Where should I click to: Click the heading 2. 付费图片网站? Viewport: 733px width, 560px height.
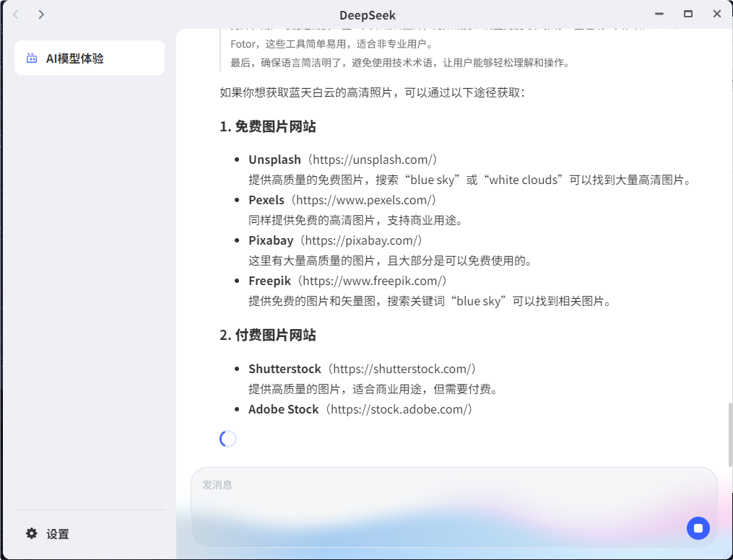click(268, 335)
